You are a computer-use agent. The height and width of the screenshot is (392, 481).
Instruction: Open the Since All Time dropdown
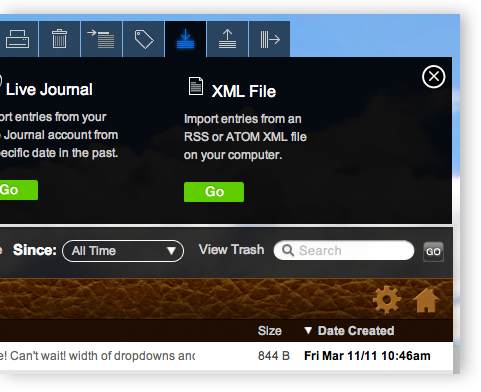[x=123, y=251]
